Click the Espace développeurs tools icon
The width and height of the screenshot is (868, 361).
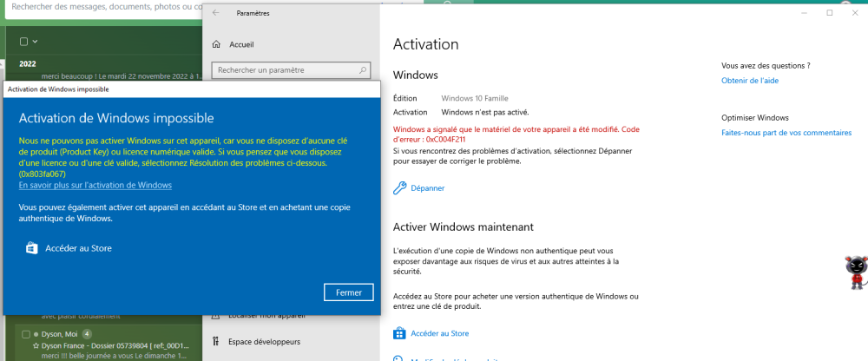coord(216,342)
